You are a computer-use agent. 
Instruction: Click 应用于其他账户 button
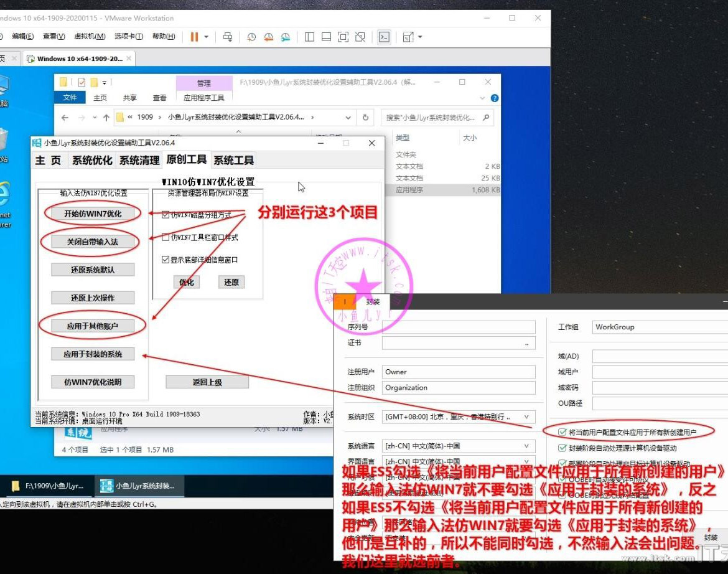(x=92, y=326)
